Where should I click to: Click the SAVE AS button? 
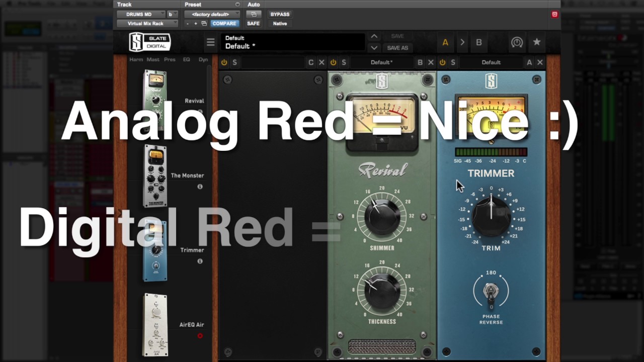[397, 48]
